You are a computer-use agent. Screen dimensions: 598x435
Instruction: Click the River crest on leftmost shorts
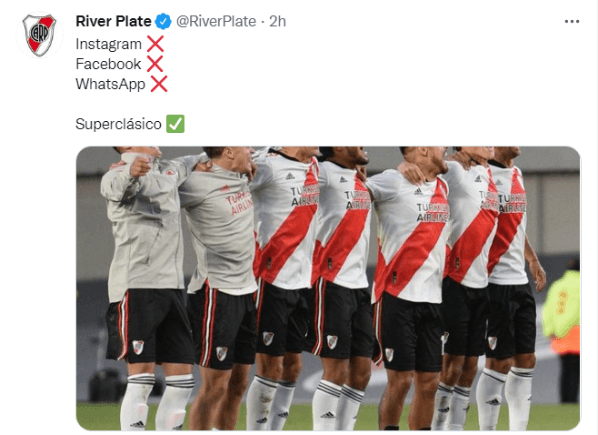pos(138,347)
